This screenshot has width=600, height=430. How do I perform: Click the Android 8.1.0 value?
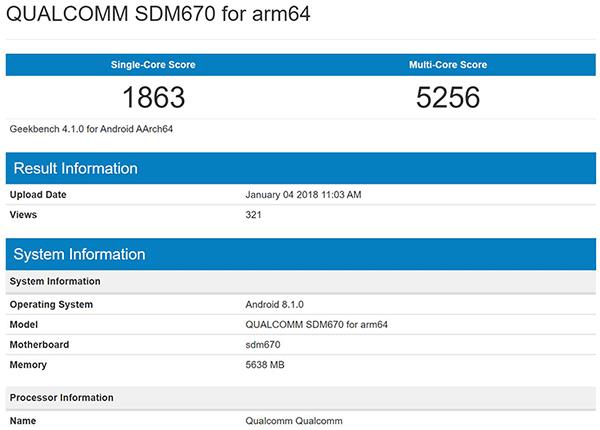point(275,305)
